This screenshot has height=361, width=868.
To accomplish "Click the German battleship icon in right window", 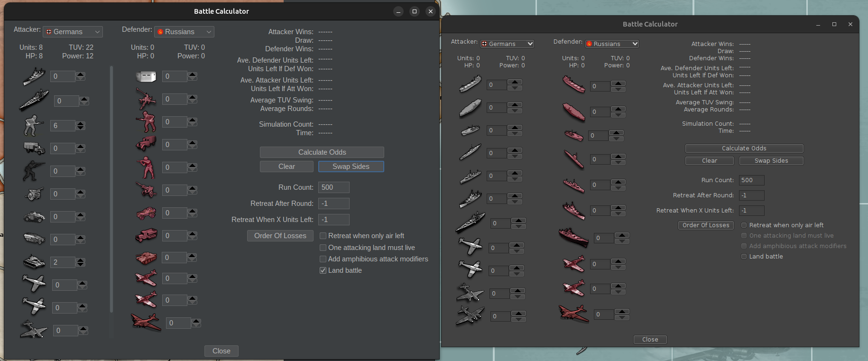I will [x=471, y=222].
